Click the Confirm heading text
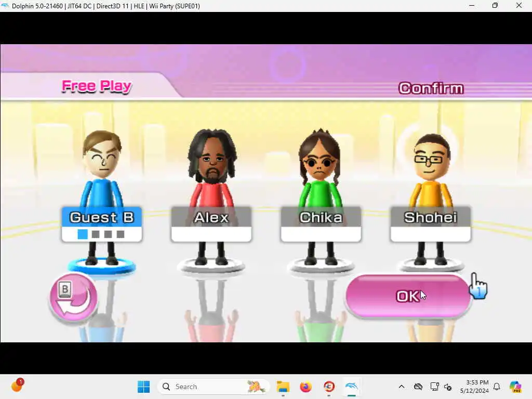This screenshot has height=399, width=532. (x=431, y=88)
